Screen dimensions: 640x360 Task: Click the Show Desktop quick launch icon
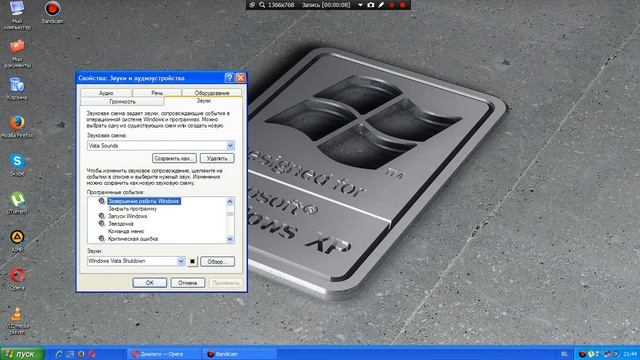click(70, 354)
